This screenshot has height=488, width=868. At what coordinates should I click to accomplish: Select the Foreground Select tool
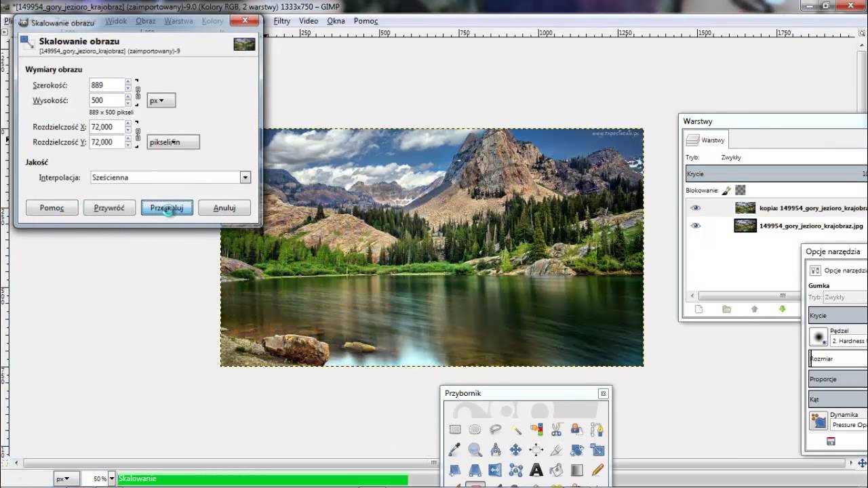pos(577,429)
